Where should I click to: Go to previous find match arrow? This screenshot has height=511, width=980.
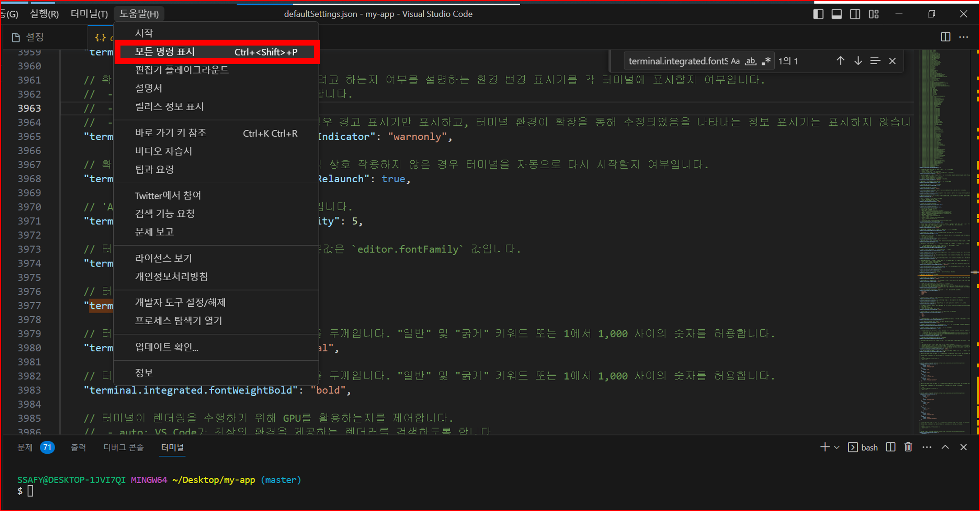coord(840,61)
